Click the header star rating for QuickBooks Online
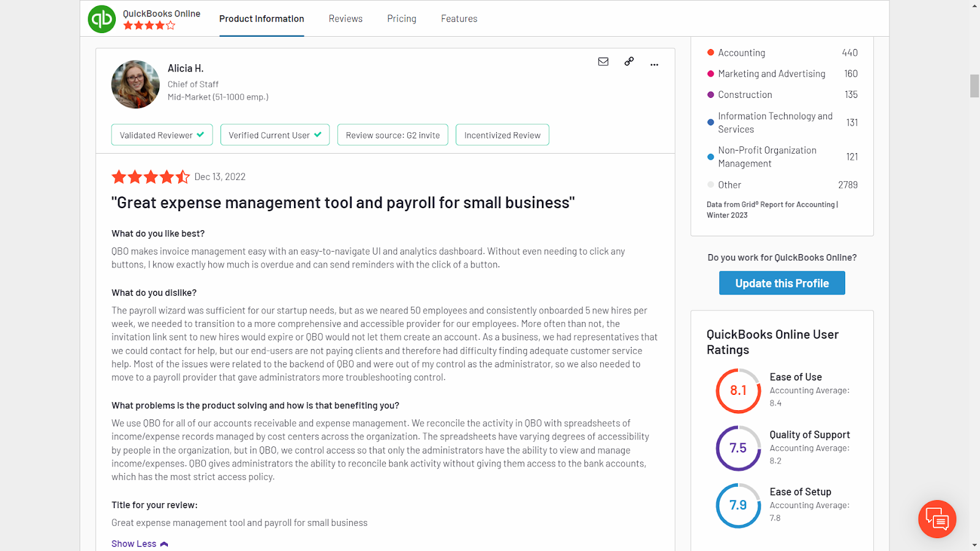The image size is (980, 551). 149,26
